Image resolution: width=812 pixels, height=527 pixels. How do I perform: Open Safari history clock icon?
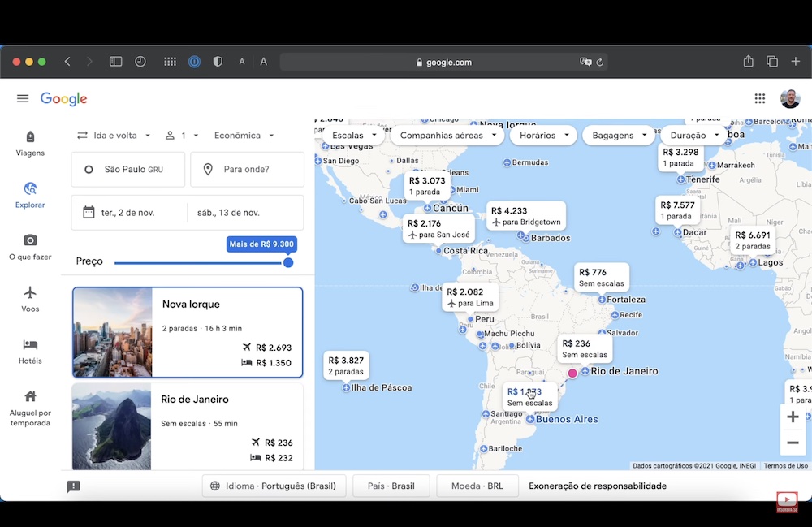tap(140, 62)
